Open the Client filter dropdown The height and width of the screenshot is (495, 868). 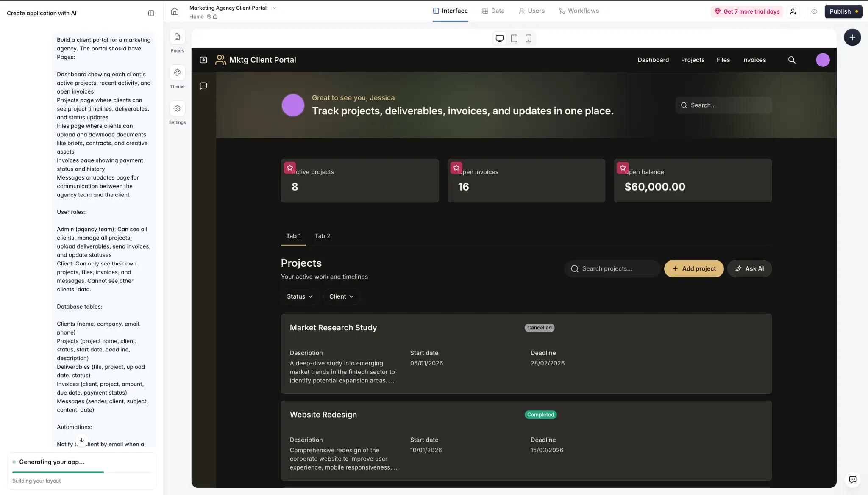coord(341,296)
